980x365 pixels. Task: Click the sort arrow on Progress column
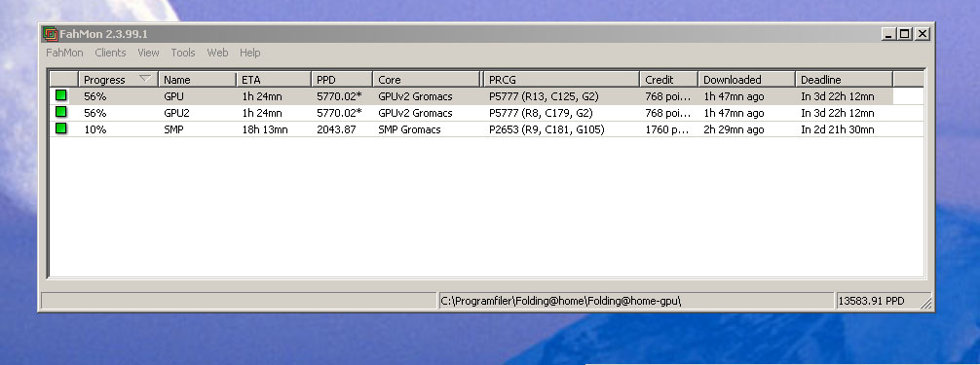pos(145,79)
